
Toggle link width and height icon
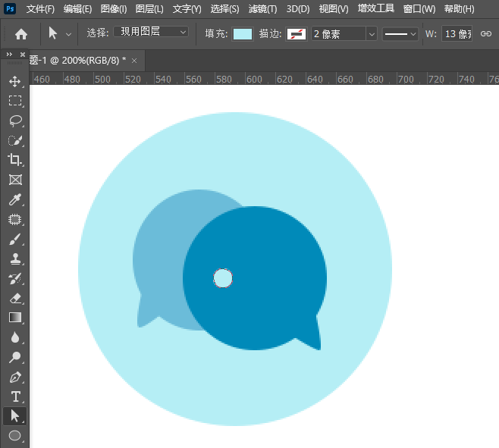pos(486,34)
